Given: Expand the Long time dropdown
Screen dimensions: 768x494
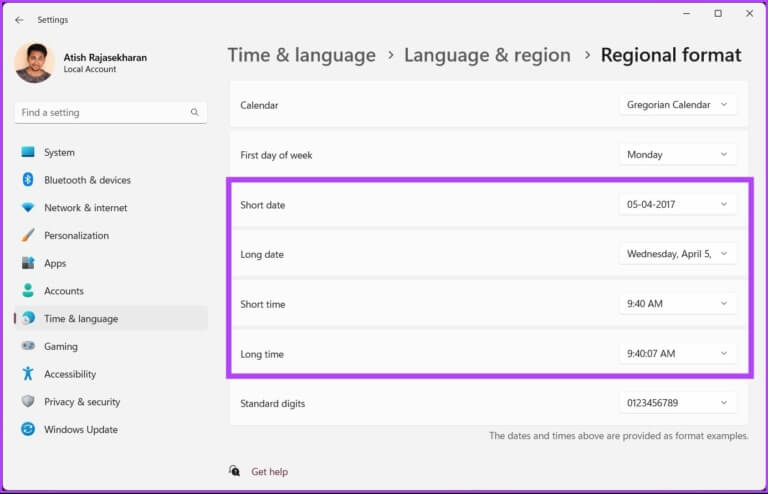Looking at the screenshot, I should pos(677,353).
